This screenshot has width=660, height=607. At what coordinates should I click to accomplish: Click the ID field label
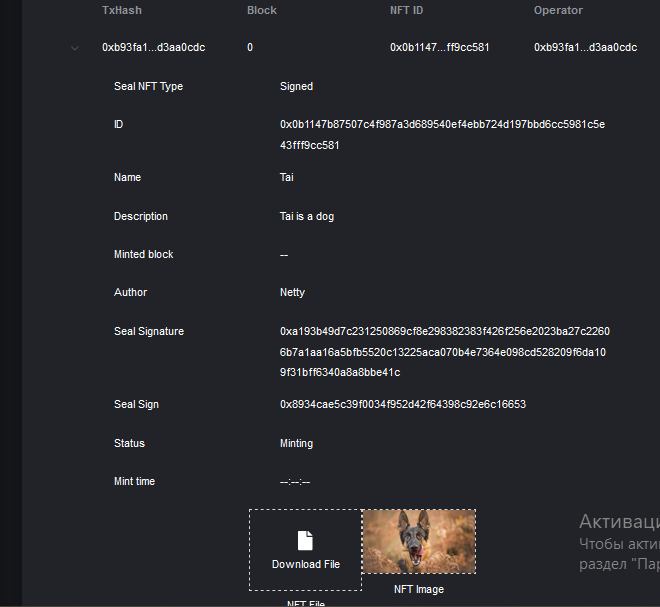tap(119, 125)
